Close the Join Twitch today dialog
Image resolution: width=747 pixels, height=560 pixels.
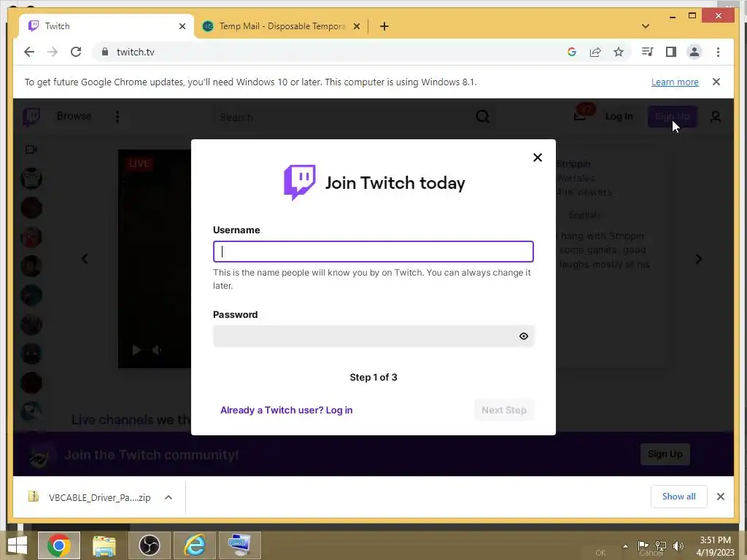(538, 157)
